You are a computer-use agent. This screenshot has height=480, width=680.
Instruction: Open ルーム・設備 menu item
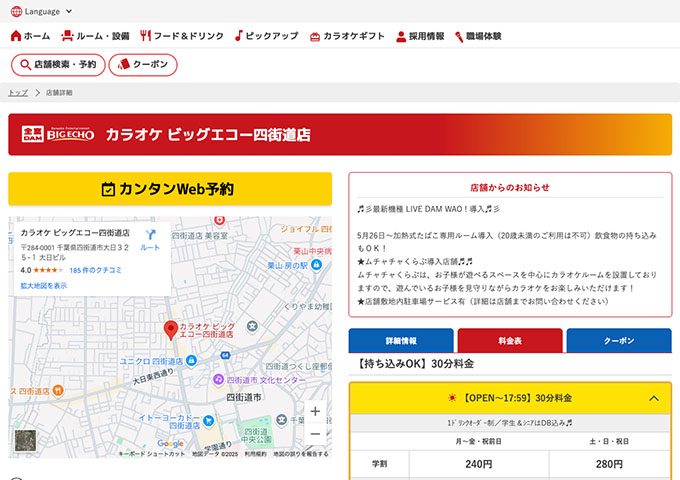pos(95,36)
